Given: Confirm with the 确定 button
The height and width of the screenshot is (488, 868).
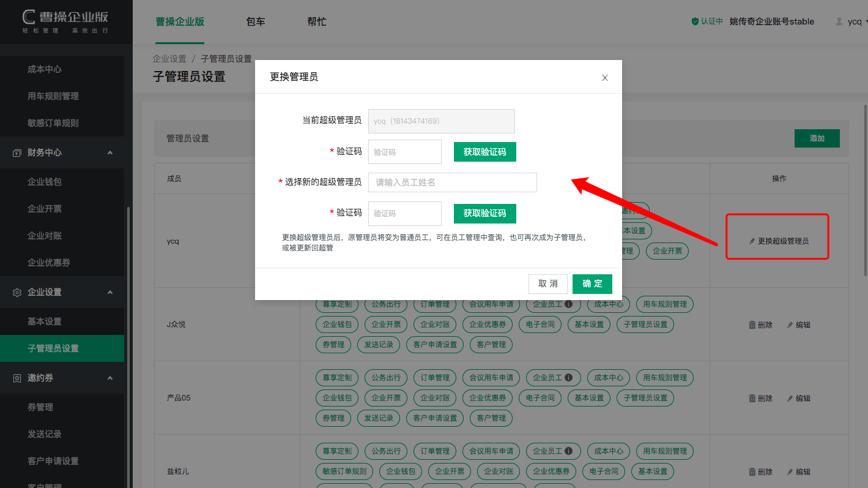Looking at the screenshot, I should [x=592, y=283].
